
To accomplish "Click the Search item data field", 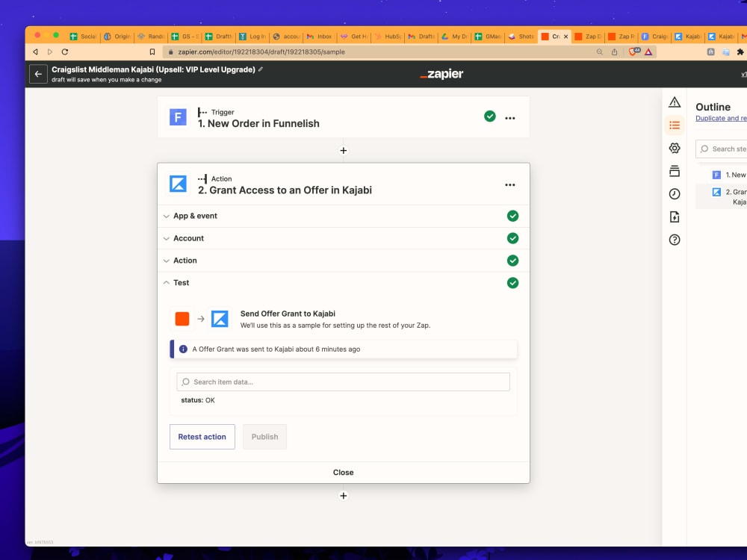I will coord(343,382).
